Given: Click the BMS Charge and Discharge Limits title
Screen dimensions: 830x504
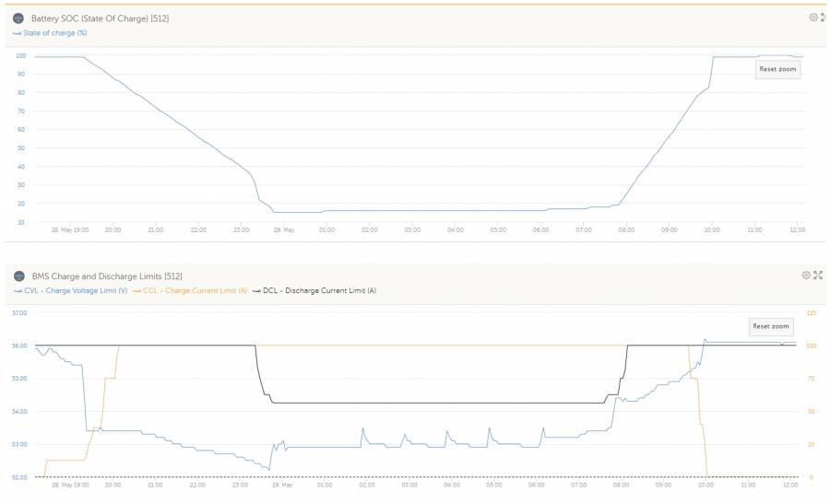Looking at the screenshot, I should (x=106, y=275).
